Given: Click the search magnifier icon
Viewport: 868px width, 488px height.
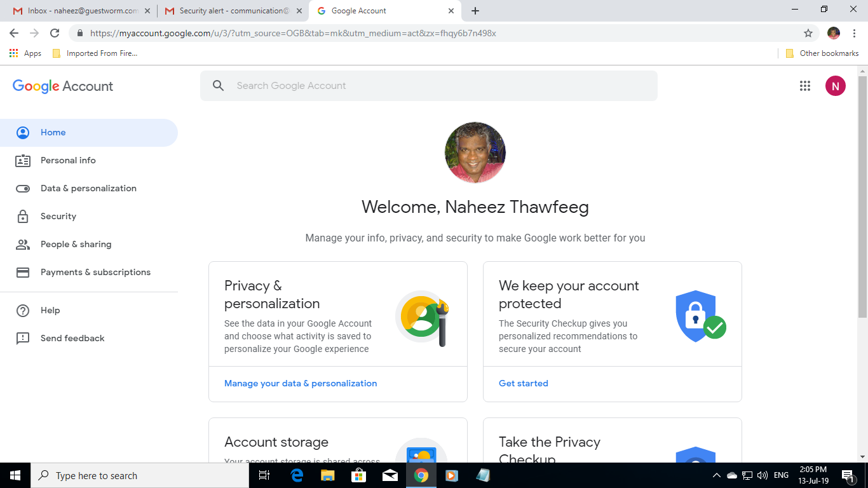Looking at the screenshot, I should point(219,86).
